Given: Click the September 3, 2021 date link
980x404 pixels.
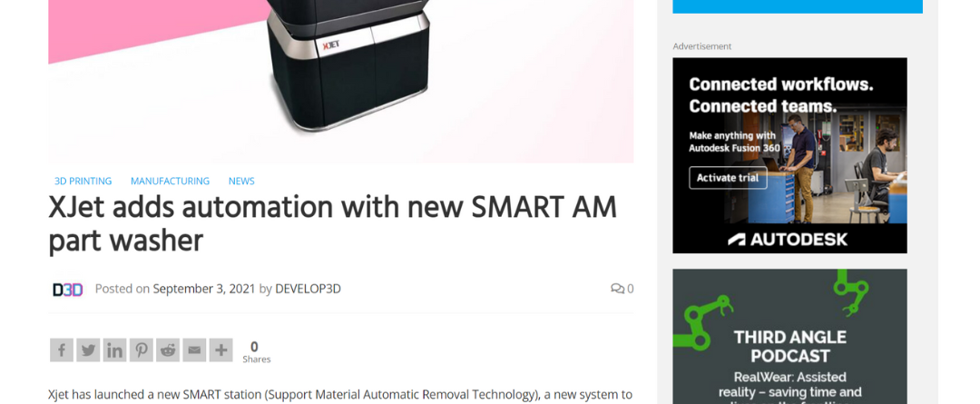Looking at the screenshot, I should pyautogui.click(x=204, y=289).
